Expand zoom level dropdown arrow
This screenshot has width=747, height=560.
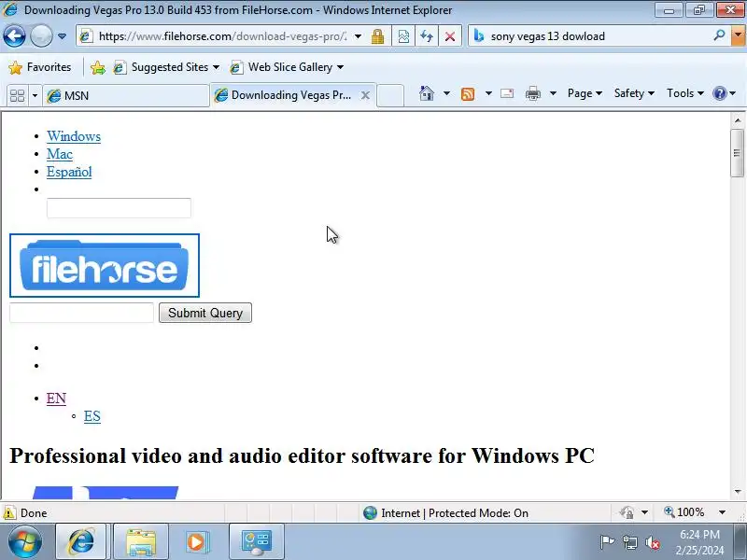pyautogui.click(x=722, y=512)
